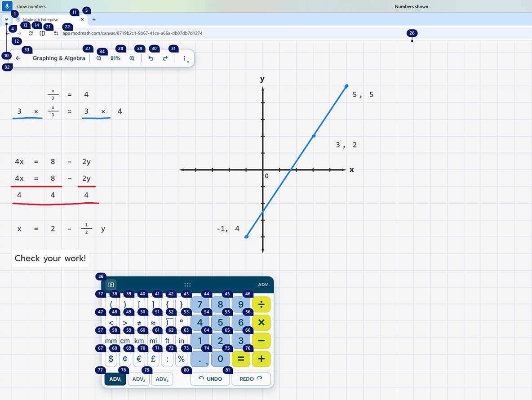Click the 91% zoom level
The width and height of the screenshot is (532, 400).
(x=115, y=58)
